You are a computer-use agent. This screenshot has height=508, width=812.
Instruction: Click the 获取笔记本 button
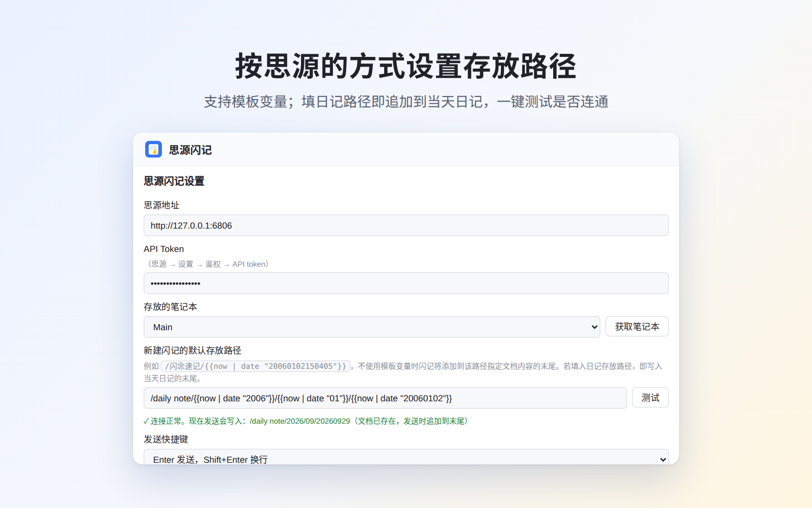(637, 327)
